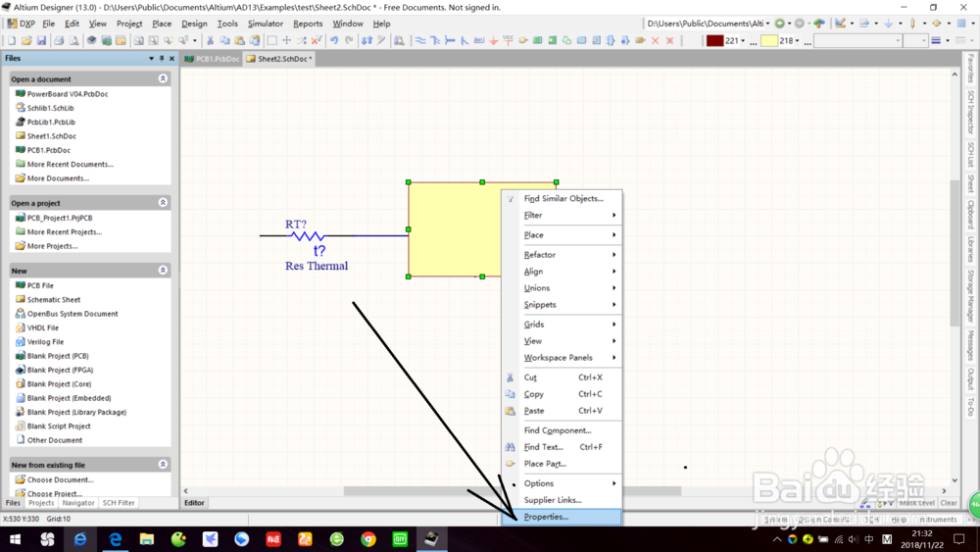
Task: Click the green back navigation arrow
Action: coord(779,24)
